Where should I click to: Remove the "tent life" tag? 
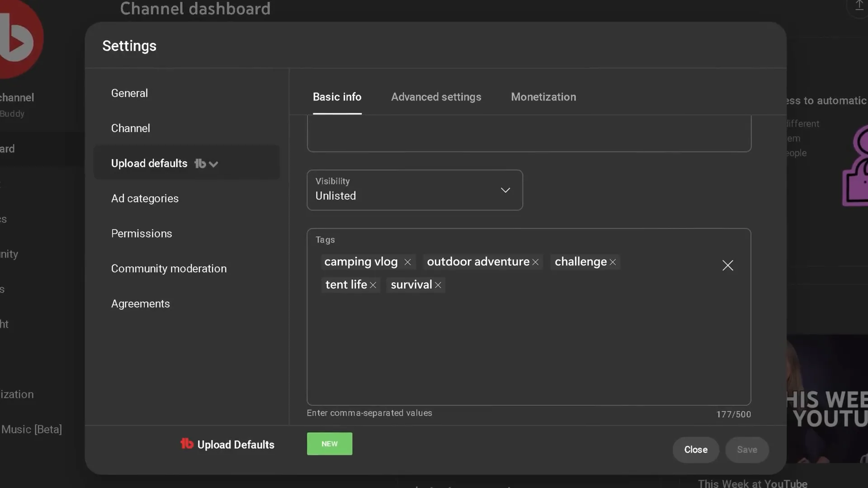(x=373, y=285)
